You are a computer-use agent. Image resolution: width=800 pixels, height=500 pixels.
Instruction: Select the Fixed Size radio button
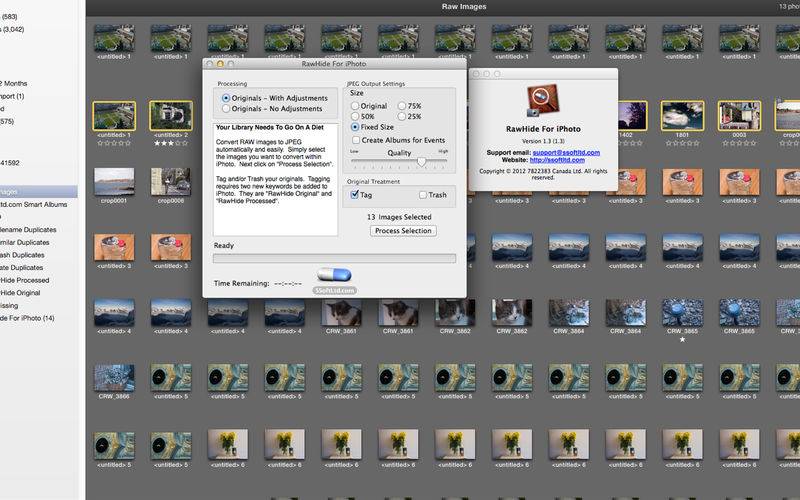click(355, 127)
